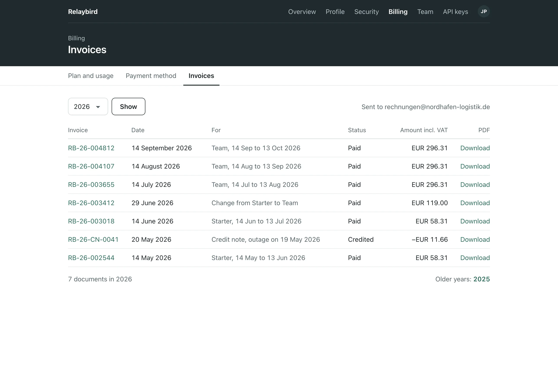
Task: Download PDF for Change from Starter to Team
Action: pos(475,203)
